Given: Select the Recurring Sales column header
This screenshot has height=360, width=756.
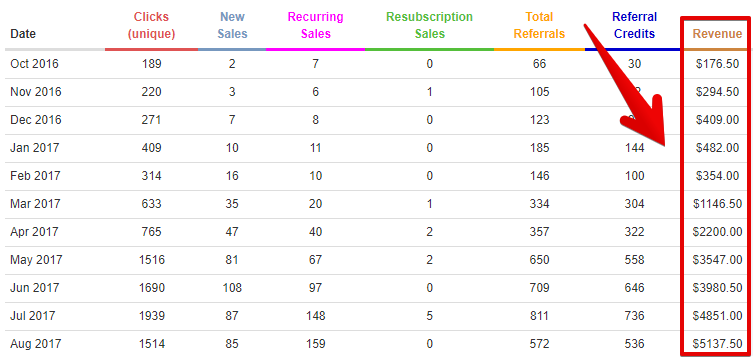Looking at the screenshot, I should pyautogui.click(x=315, y=26).
